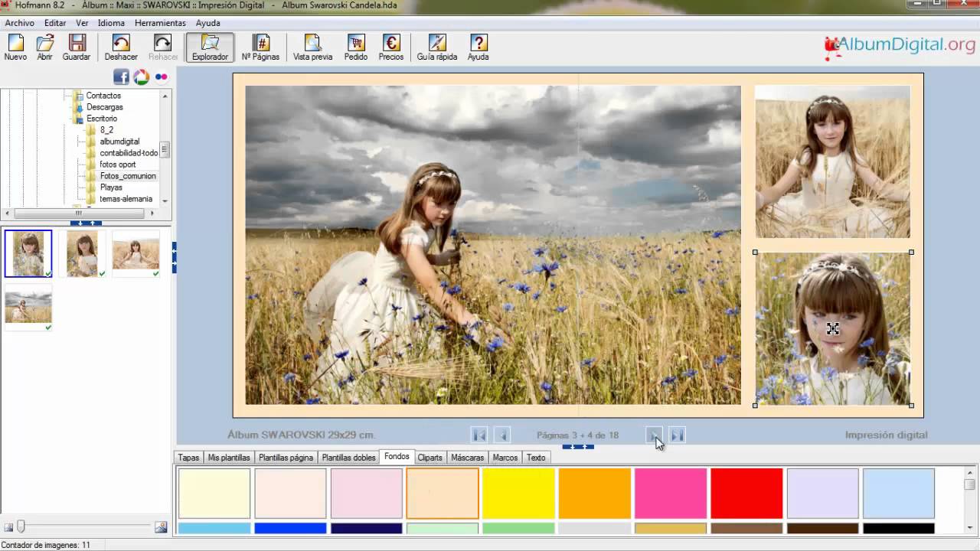
Task: Select first thumbnail with blue border
Action: 28,253
